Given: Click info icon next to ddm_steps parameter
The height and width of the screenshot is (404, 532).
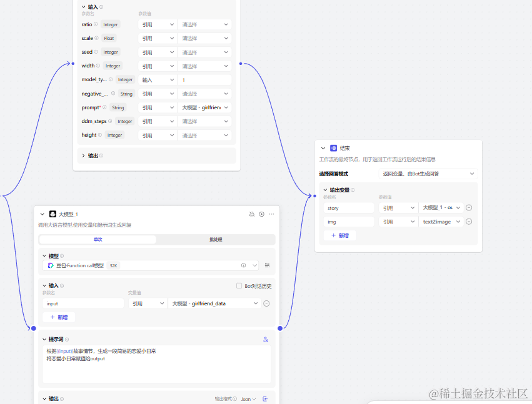Looking at the screenshot, I should [110, 121].
